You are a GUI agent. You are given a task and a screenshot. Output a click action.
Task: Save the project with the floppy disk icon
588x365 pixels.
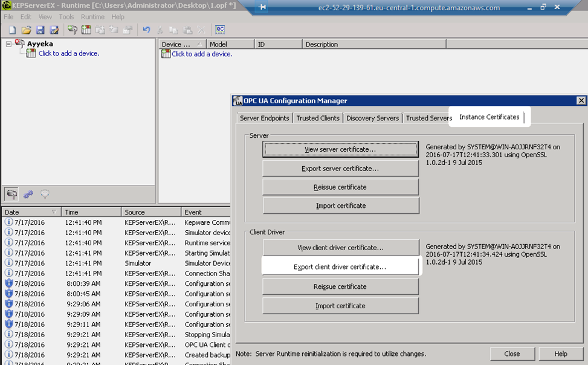[x=40, y=30]
